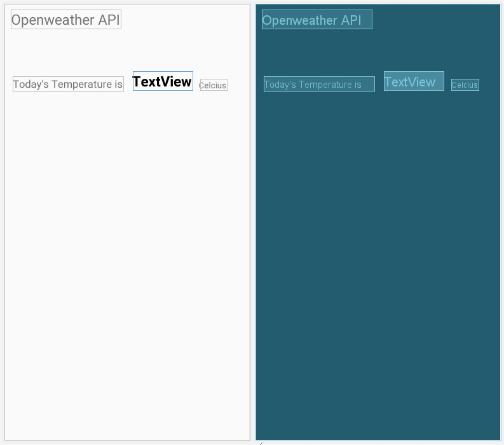
Task: Click the word "API" in white design preview
Action: click(109, 20)
